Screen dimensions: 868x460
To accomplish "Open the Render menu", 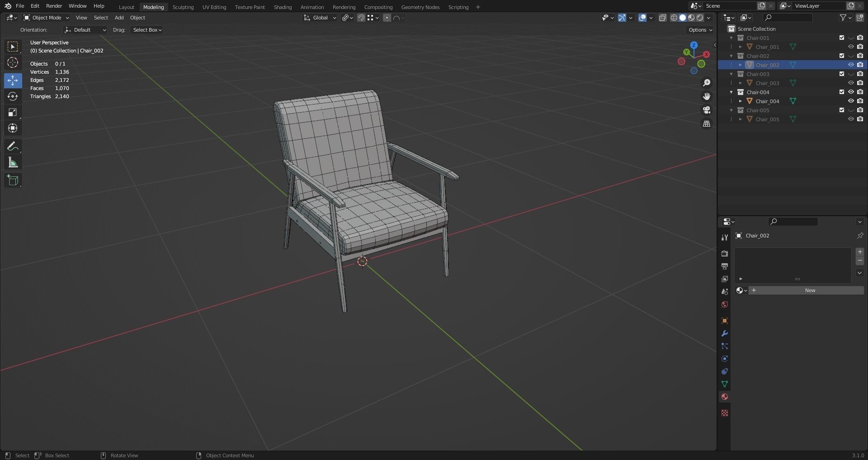I will [54, 6].
